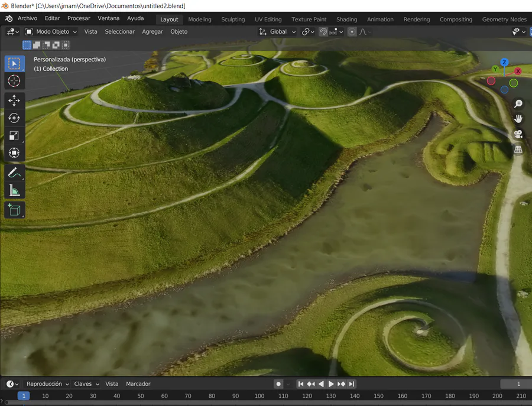This screenshot has height=406, width=532.
Task: Activate the 3D Cursor tool
Action: pyautogui.click(x=14, y=81)
